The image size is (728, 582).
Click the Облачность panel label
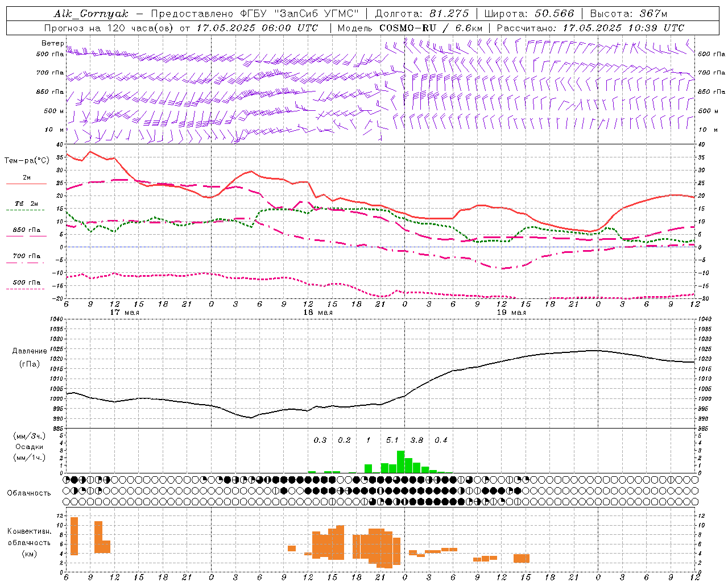pos(29,493)
